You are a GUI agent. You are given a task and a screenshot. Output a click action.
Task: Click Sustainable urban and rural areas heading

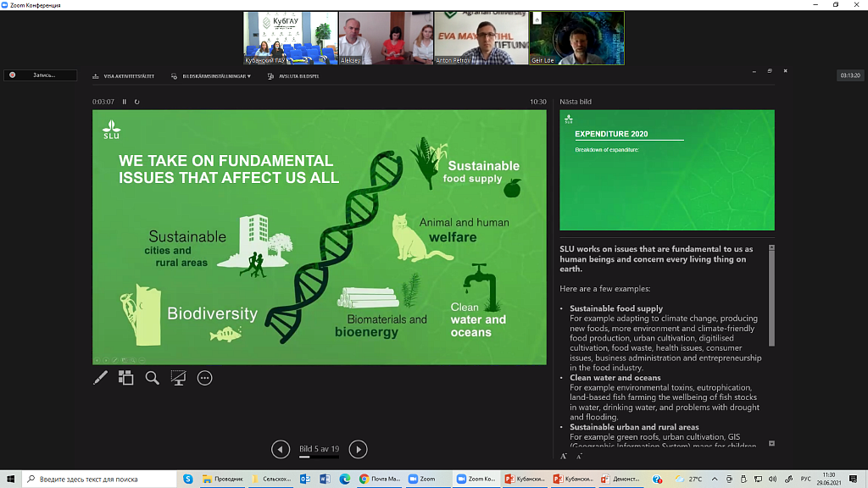634,427
